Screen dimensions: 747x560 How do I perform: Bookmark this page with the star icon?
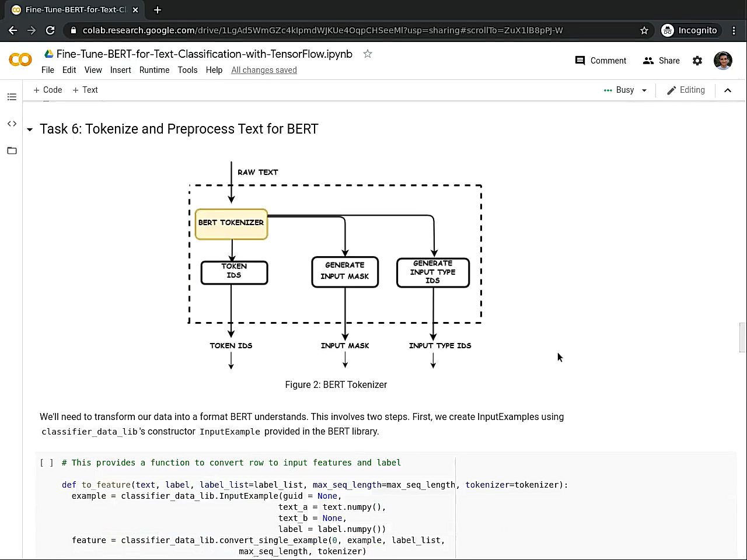click(x=644, y=30)
